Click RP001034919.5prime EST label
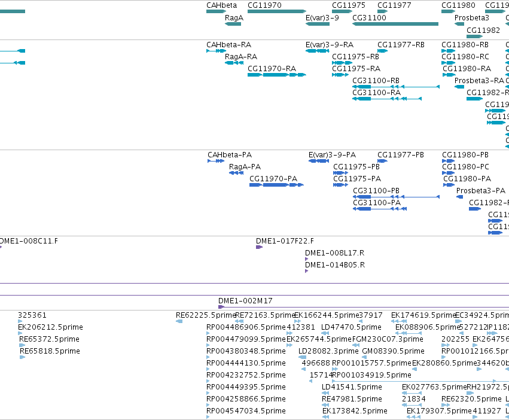This screenshot has height=420, width=509. click(x=371, y=375)
